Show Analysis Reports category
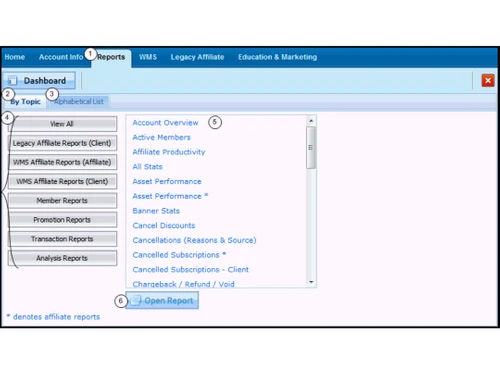This screenshot has width=500, height=375. [x=62, y=258]
